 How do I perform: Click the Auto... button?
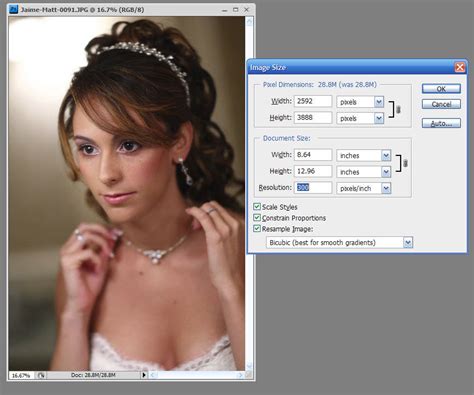[x=441, y=123]
